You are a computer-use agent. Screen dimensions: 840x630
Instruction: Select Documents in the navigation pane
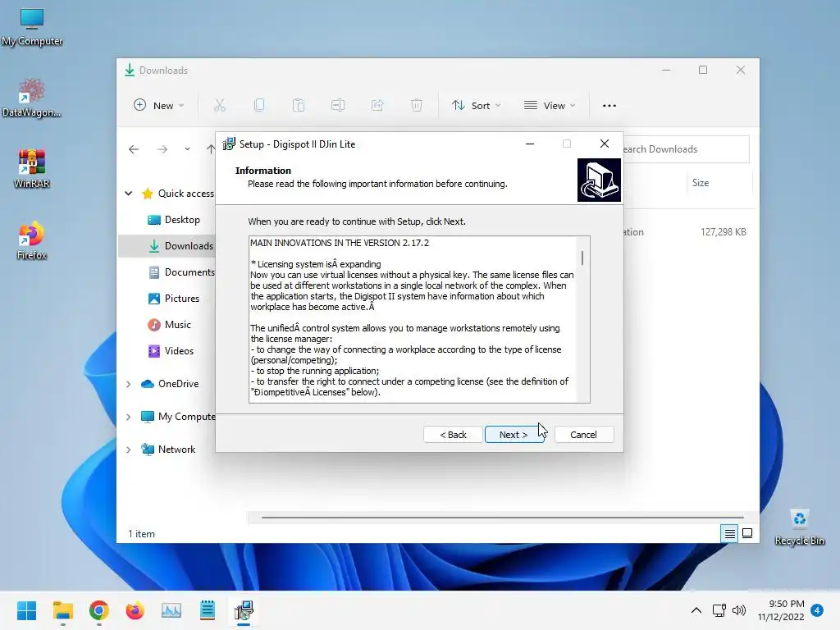[x=181, y=272]
